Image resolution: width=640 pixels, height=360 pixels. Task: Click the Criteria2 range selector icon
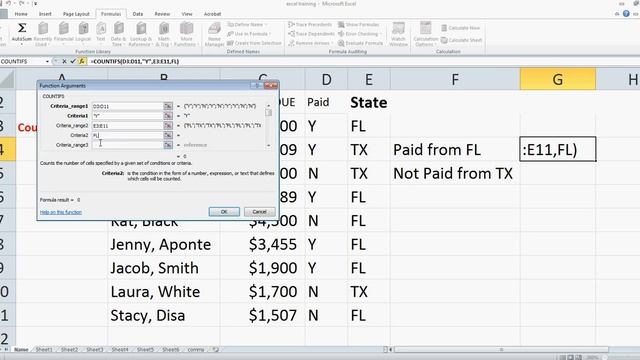click(x=168, y=135)
